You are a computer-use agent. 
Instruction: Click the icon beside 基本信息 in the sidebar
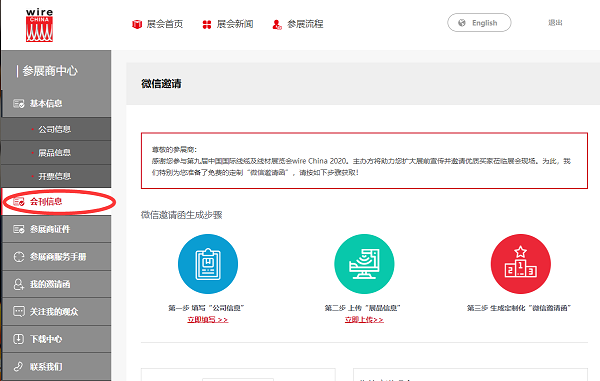tap(19, 104)
